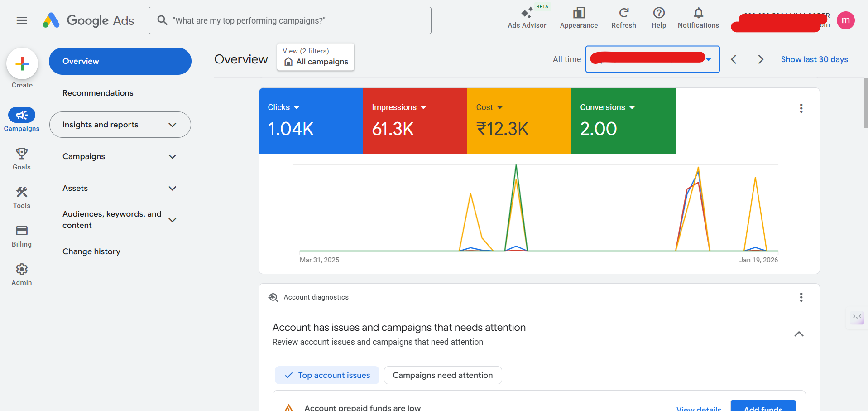This screenshot has width=868, height=411.
Task: Collapse the account issues panel
Action: coord(799,334)
